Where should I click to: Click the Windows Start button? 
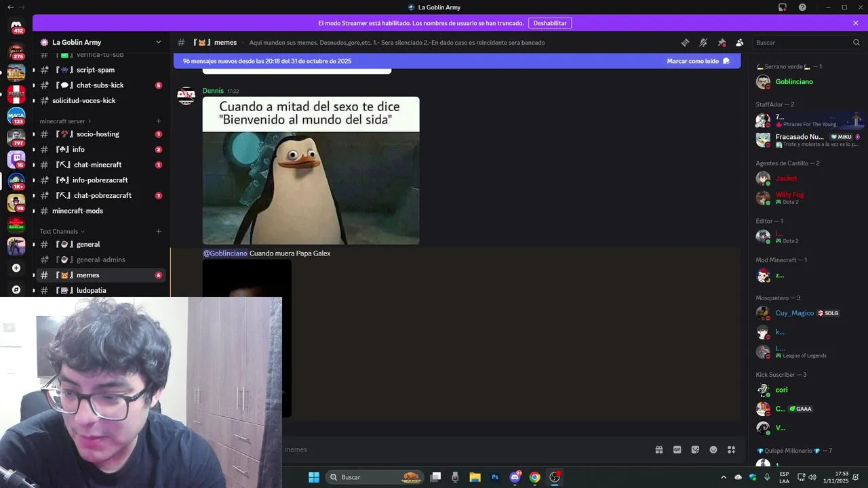tap(314, 477)
